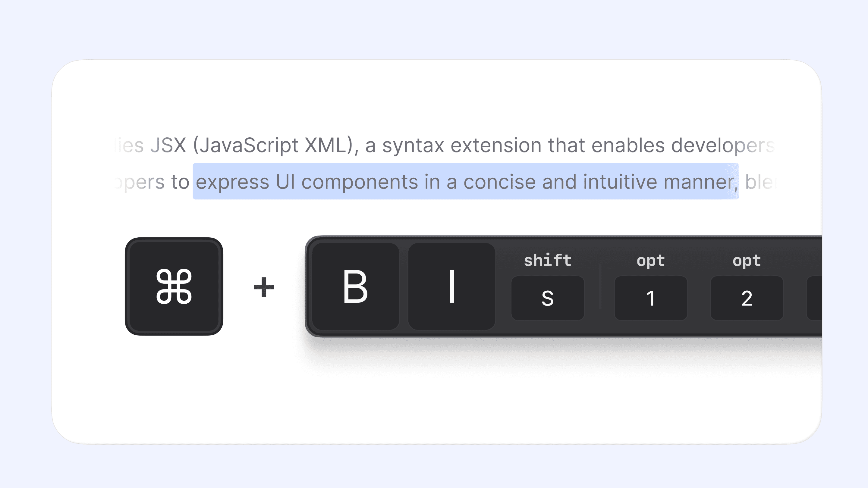Viewport: 868px width, 488px height.
Task: Click the word JSX in first line
Action: coord(168,145)
